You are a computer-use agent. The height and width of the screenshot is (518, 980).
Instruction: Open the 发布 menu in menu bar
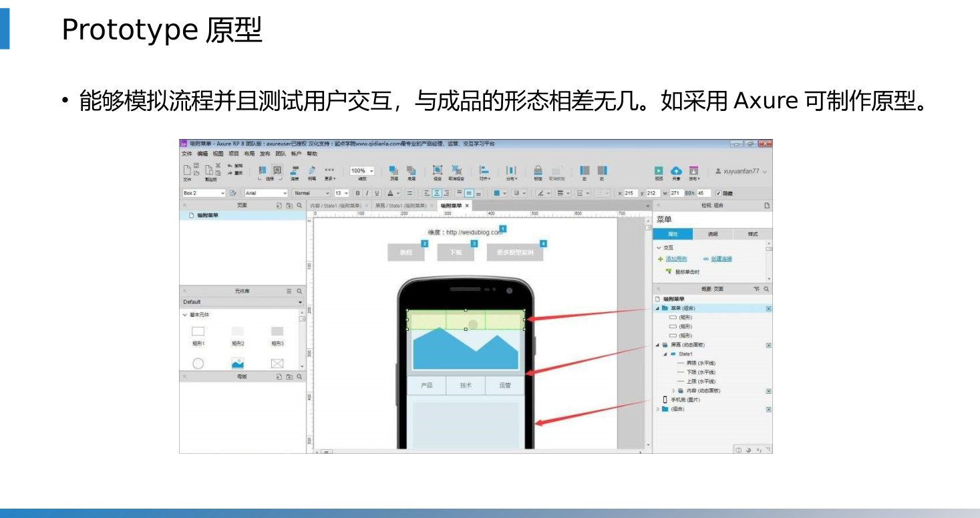coord(265,154)
